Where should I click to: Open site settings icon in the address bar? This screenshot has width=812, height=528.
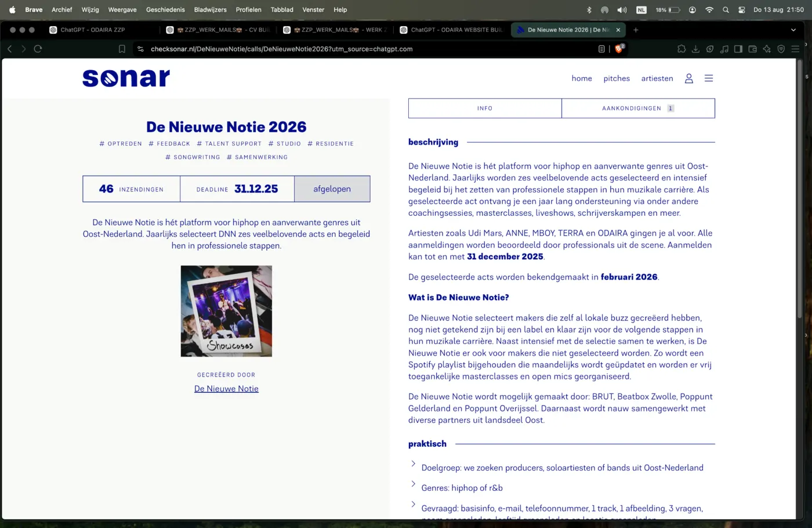[140, 49]
